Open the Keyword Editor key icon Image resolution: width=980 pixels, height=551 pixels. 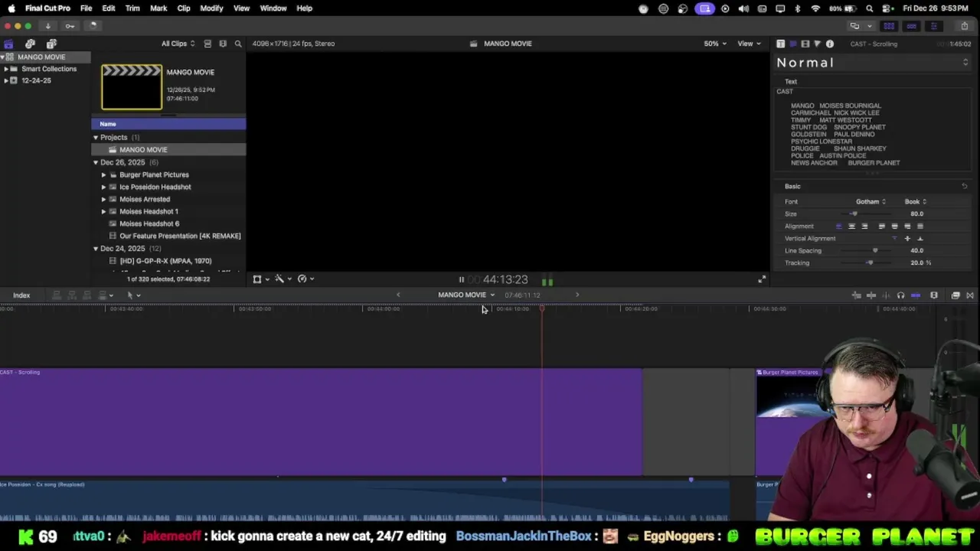click(70, 26)
